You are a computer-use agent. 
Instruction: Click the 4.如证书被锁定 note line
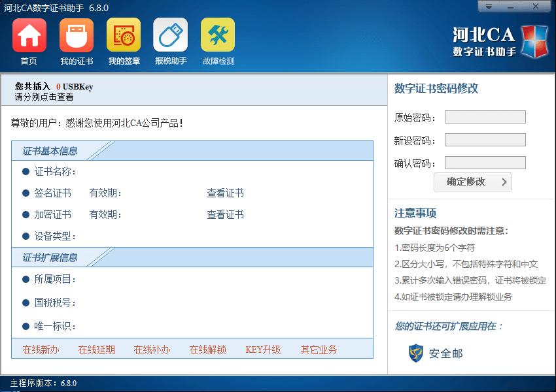click(453, 297)
